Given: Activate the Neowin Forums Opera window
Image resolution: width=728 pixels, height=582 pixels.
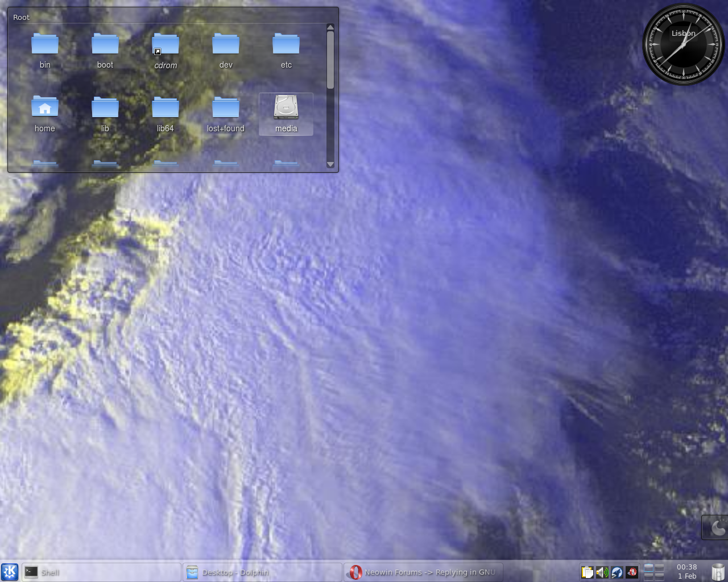Looking at the screenshot, I should [424, 572].
